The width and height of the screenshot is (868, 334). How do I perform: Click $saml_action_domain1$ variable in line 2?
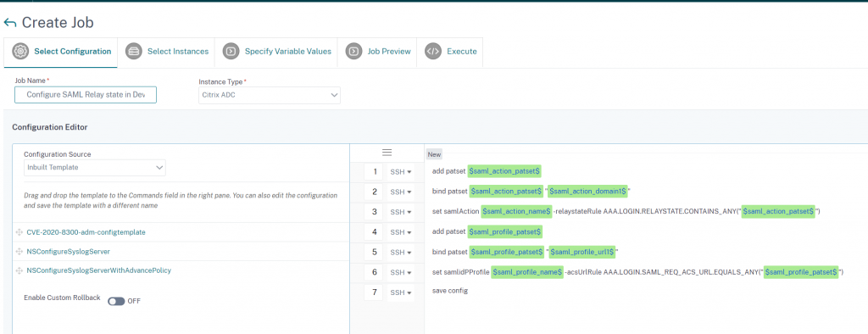[588, 191]
